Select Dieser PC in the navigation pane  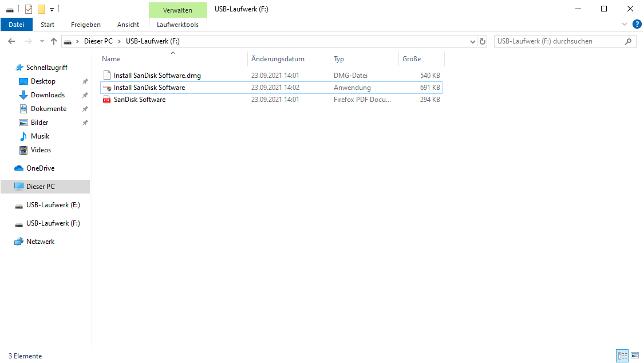point(45,187)
